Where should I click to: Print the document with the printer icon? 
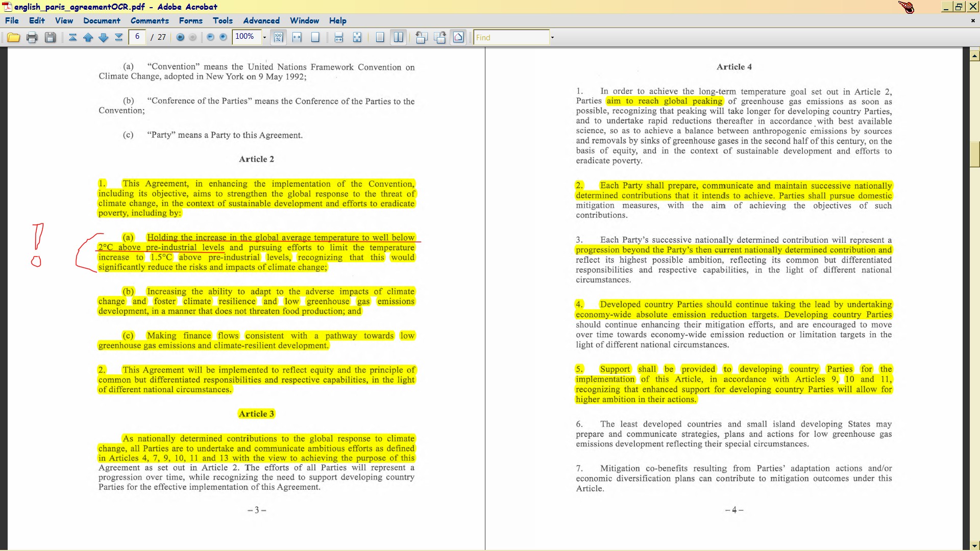pyautogui.click(x=32, y=37)
